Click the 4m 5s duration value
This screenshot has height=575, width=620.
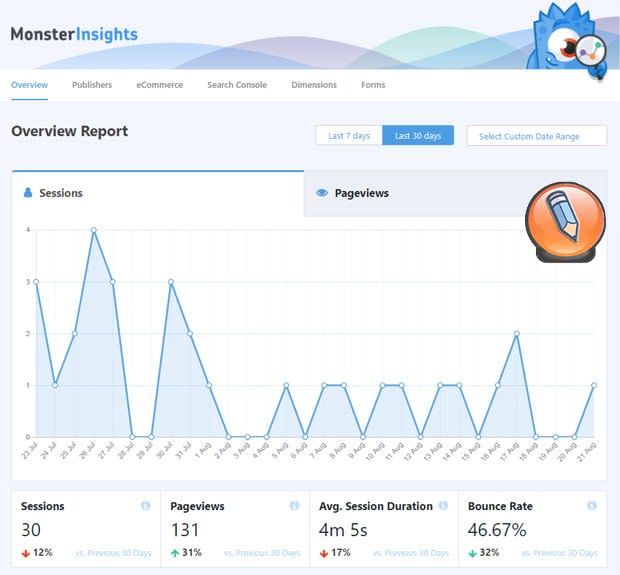[343, 530]
